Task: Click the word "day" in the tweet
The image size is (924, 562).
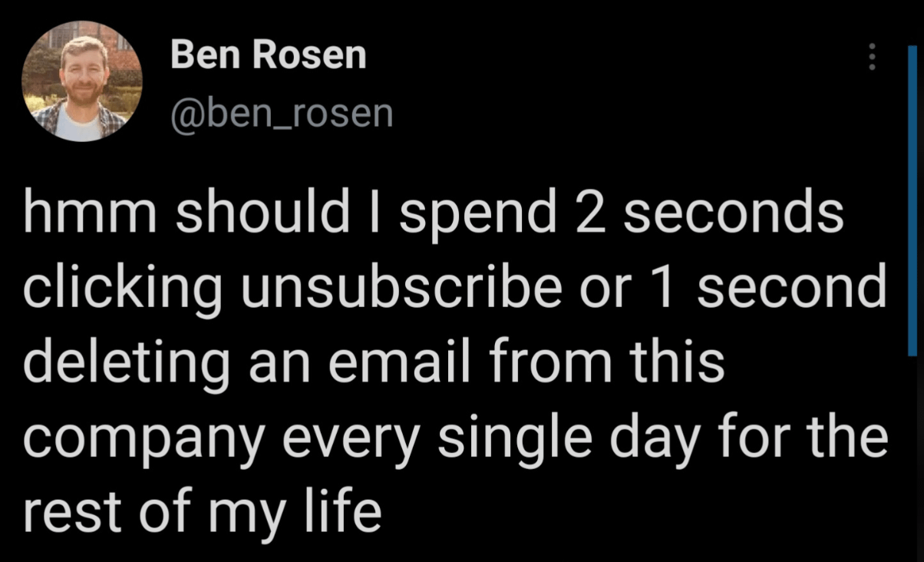Action: click(x=668, y=438)
